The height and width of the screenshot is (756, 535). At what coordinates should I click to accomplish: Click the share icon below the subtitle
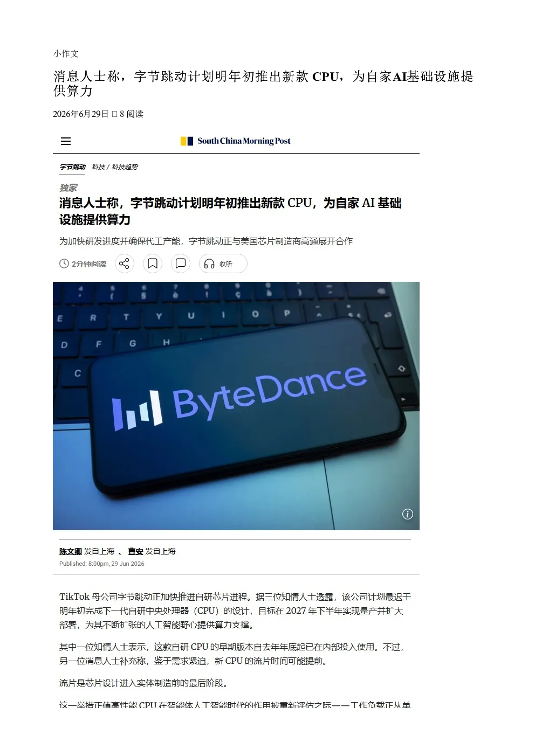124,263
